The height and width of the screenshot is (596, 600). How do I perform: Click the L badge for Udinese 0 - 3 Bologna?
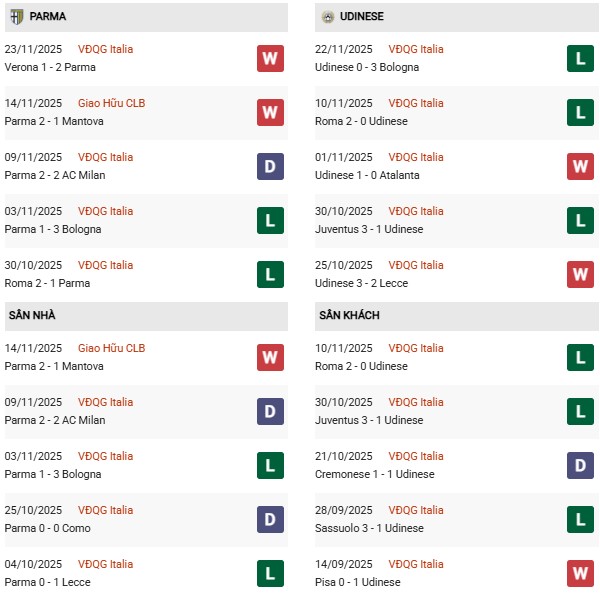[x=580, y=58]
